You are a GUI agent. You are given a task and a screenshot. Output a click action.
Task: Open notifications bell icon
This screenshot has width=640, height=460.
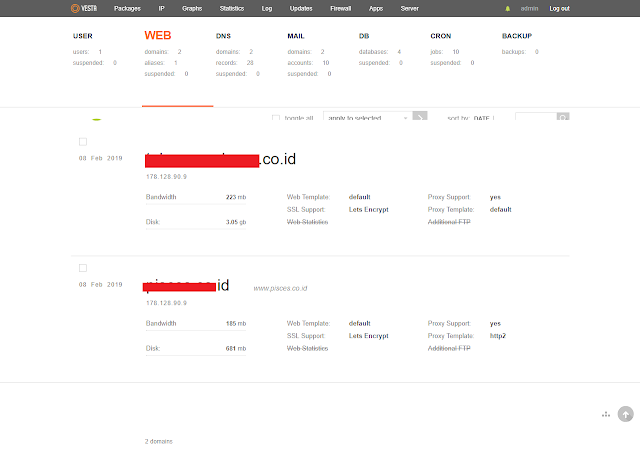click(x=507, y=8)
